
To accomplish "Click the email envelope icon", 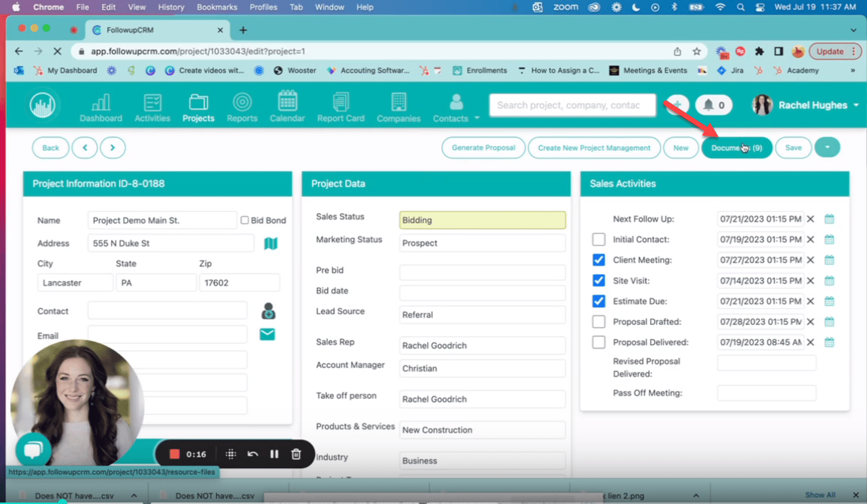I will pyautogui.click(x=267, y=334).
